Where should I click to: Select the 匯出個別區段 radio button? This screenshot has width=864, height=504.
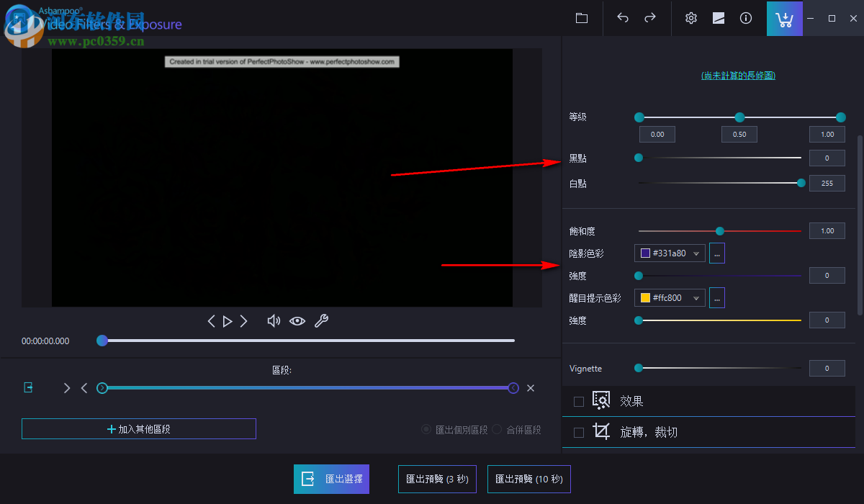pos(426,430)
